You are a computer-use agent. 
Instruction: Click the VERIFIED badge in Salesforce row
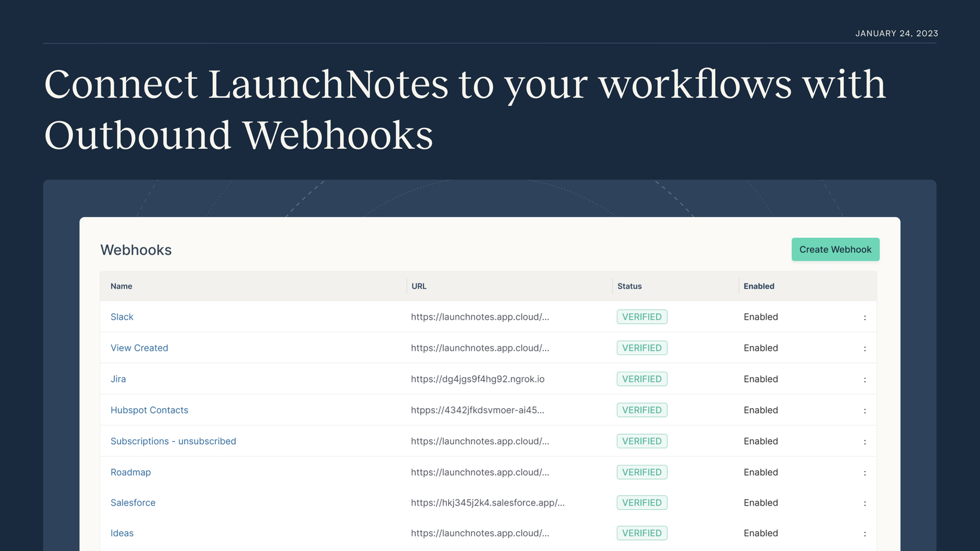point(642,503)
